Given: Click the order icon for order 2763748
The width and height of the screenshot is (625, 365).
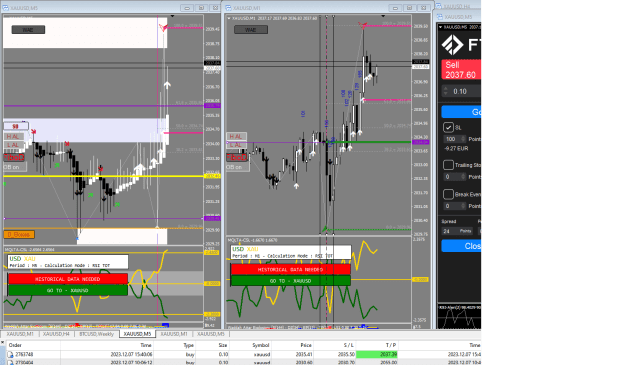Looking at the screenshot, I should [x=10, y=354].
